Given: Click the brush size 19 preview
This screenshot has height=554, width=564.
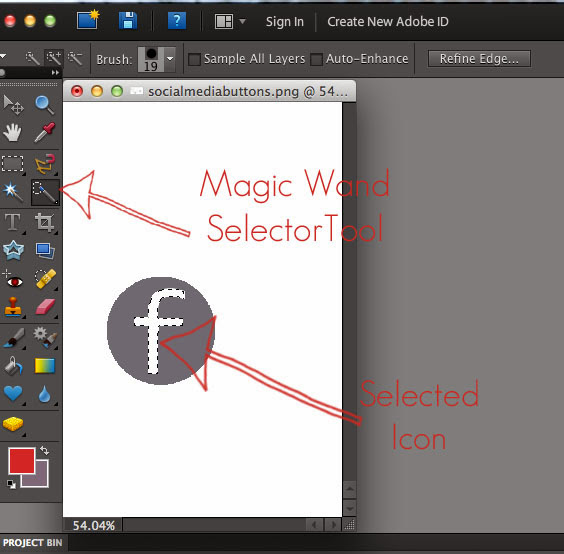Looking at the screenshot, I should [x=151, y=59].
